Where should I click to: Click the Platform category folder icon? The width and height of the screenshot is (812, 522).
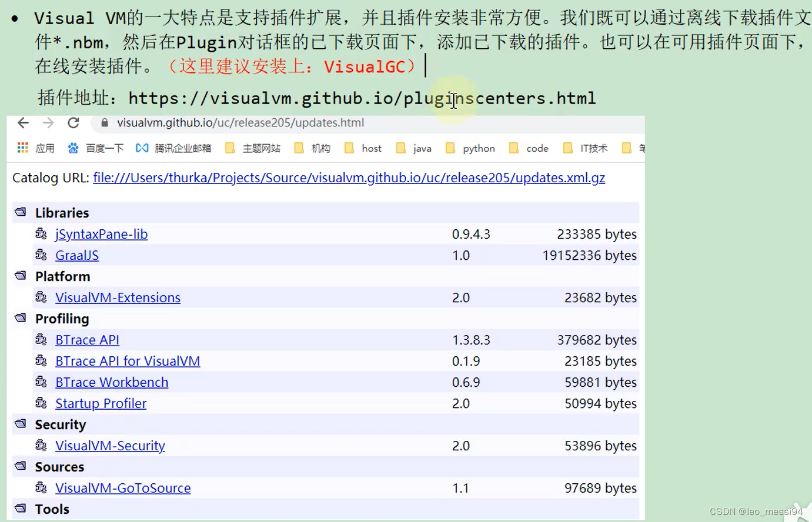[21, 276]
